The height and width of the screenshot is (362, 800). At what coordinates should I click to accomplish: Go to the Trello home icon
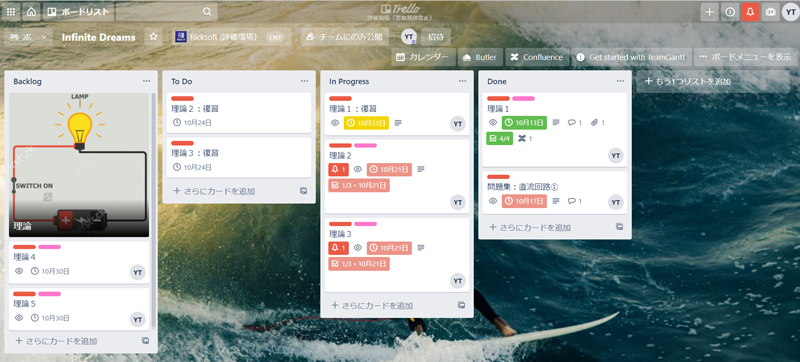point(32,12)
